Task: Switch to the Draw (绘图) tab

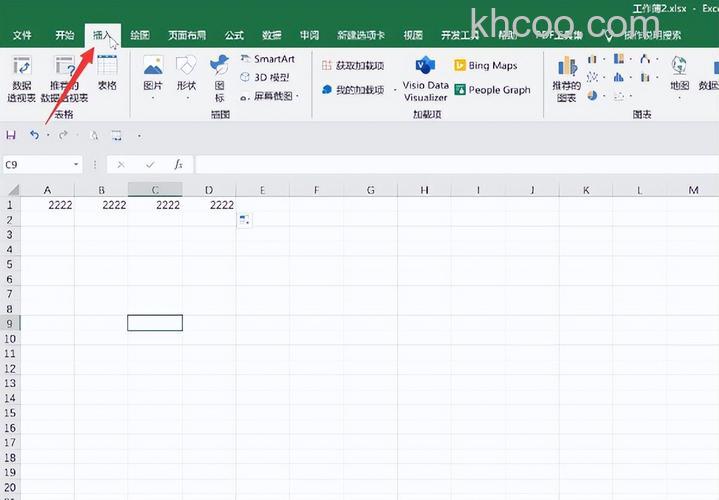Action: pyautogui.click(x=140, y=35)
